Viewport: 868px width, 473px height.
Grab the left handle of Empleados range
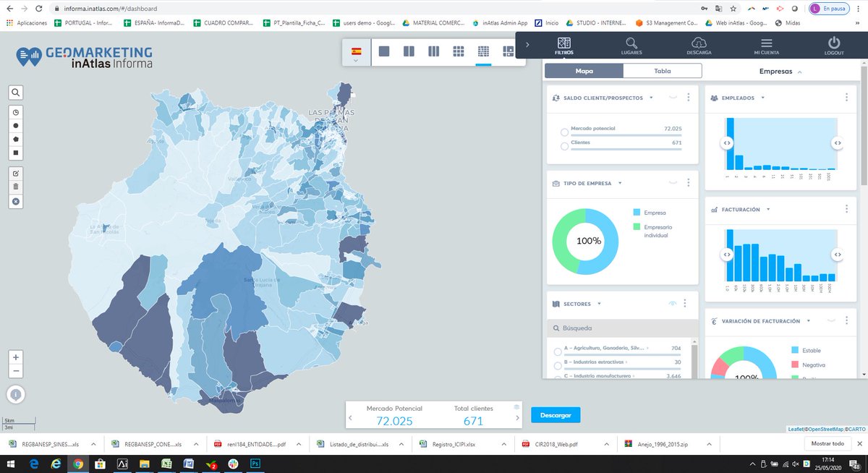(726, 143)
